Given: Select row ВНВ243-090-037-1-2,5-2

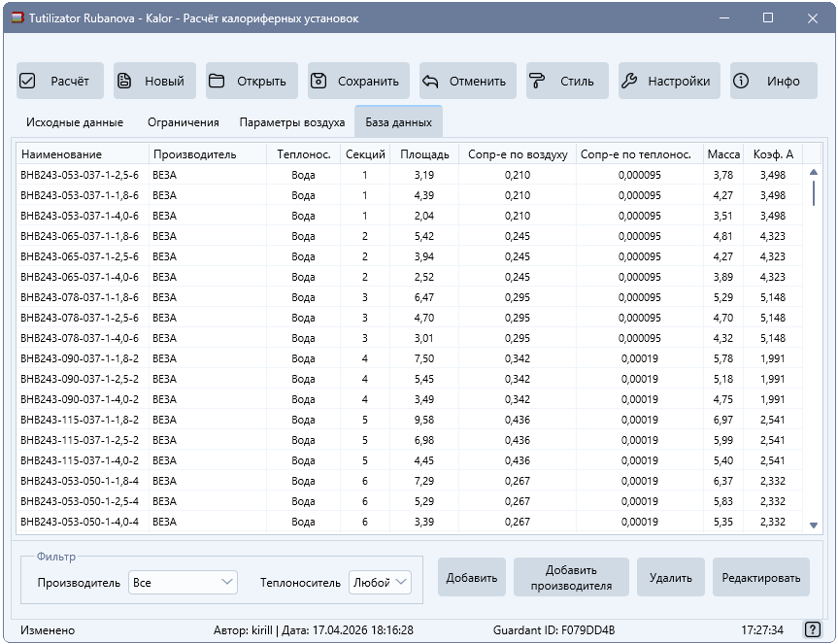Looking at the screenshot, I should point(410,379).
